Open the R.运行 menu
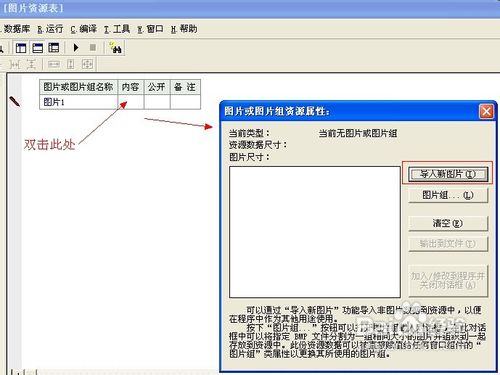500x375 pixels. pos(50,29)
